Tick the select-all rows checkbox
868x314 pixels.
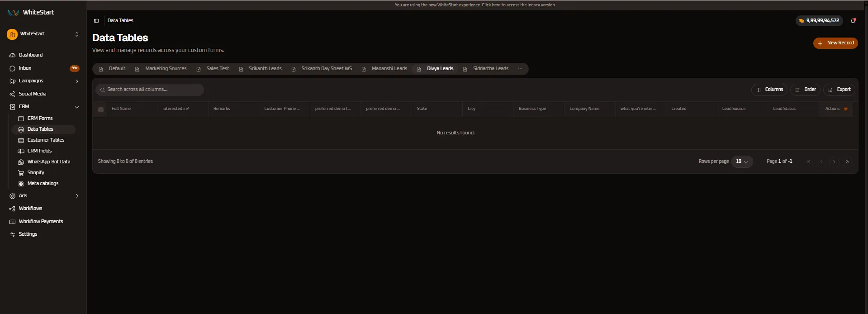101,109
